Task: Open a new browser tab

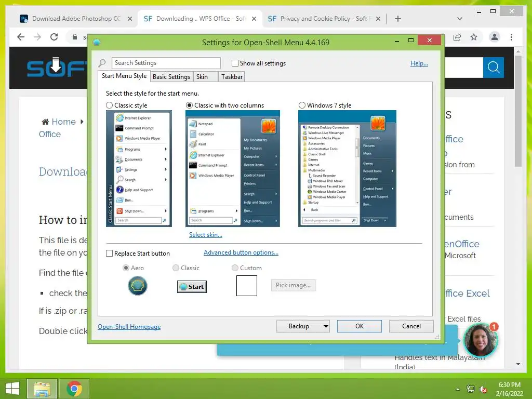Action: (x=398, y=19)
